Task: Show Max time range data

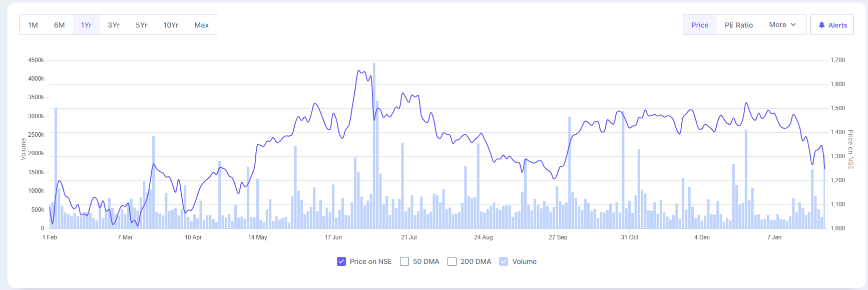Action: tap(202, 25)
